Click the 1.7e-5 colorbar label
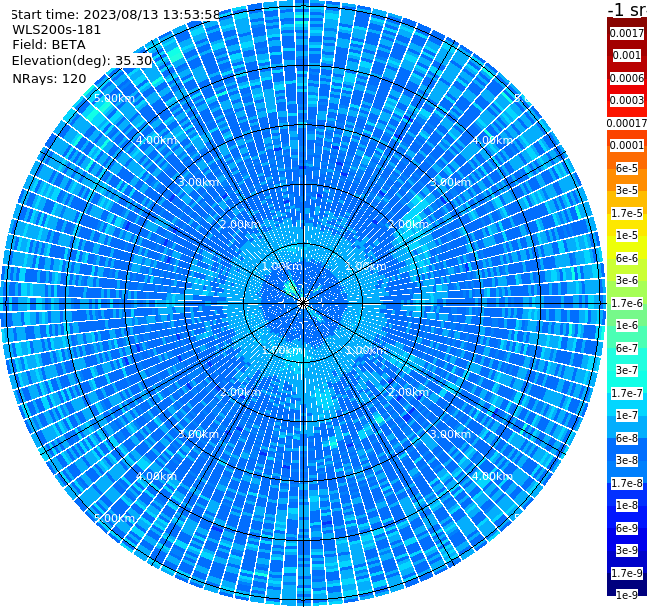The height and width of the screenshot is (607, 647). point(627,213)
